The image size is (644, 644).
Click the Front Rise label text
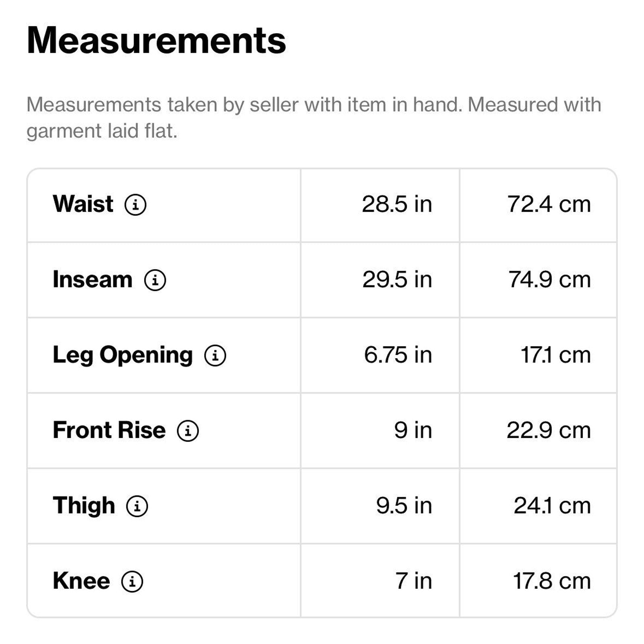pos(109,430)
